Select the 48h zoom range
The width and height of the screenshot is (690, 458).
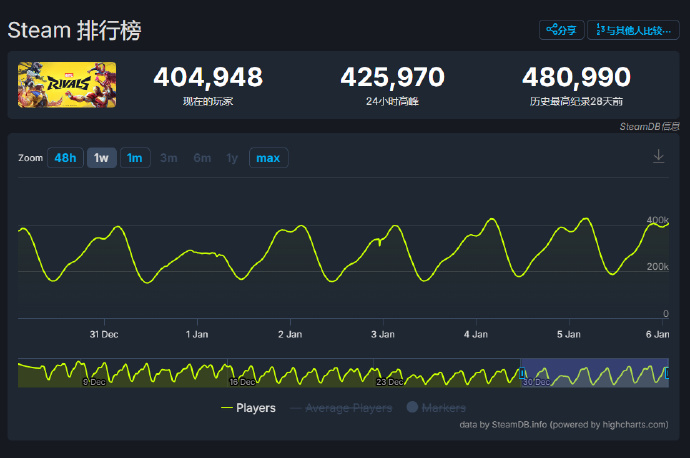pyautogui.click(x=65, y=158)
